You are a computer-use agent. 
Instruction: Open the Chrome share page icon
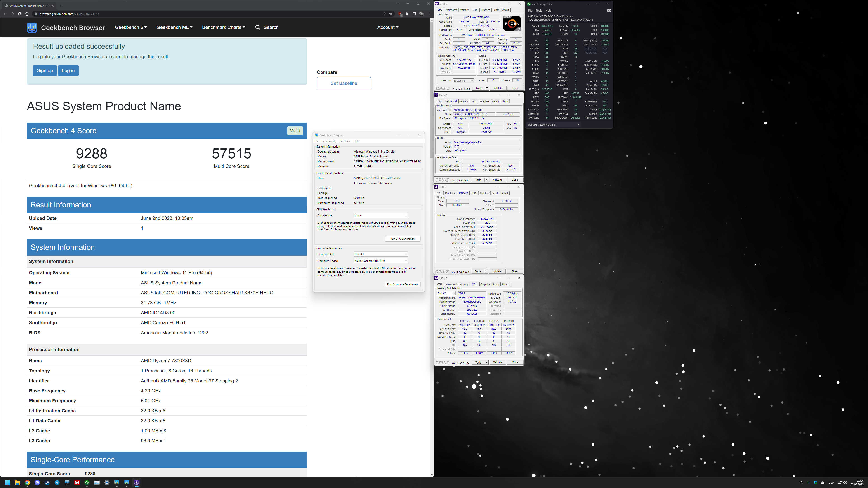coord(383,14)
